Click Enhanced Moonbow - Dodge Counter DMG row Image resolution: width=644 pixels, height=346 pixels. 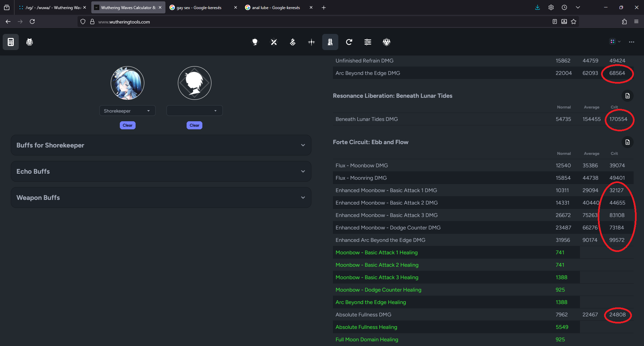tap(483, 227)
